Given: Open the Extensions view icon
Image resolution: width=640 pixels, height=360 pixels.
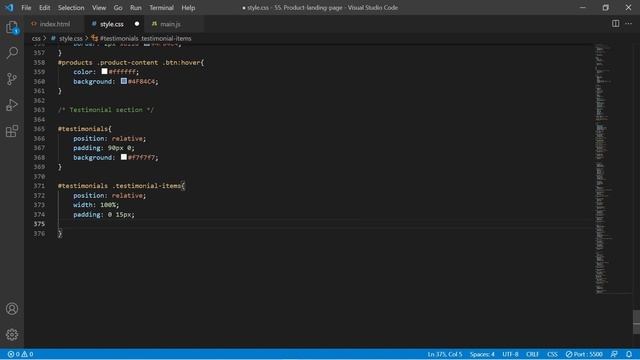Looking at the screenshot, I should [12, 131].
